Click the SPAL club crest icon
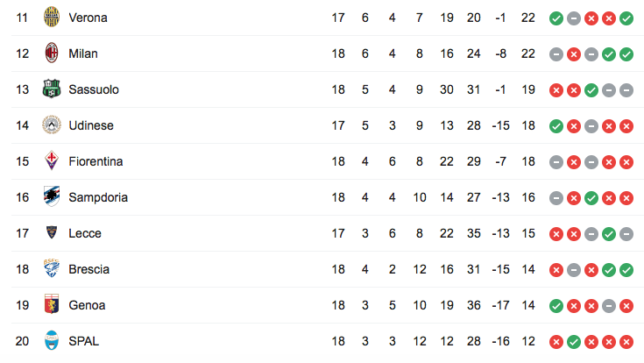The width and height of the screenshot is (644, 363). 52,341
